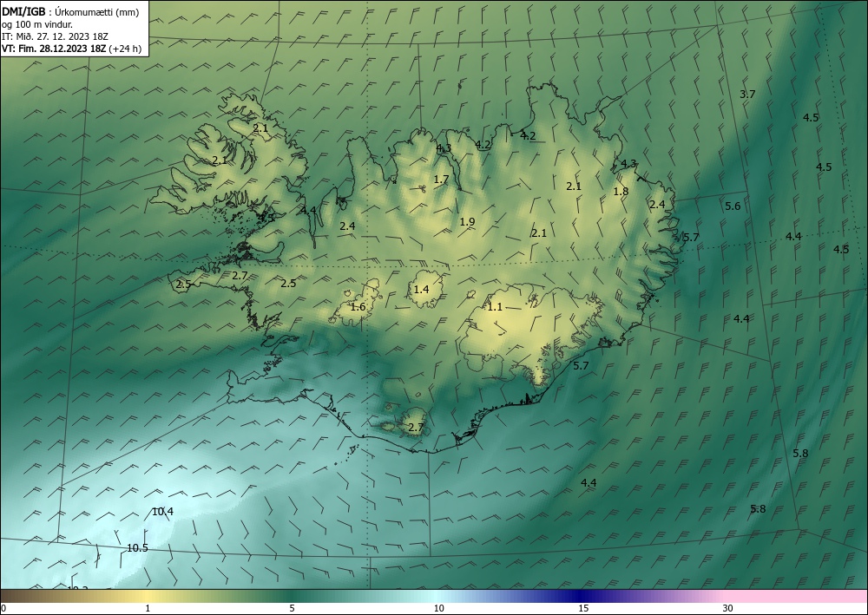Click the 1.4 value inside the central glacier

[421, 289]
